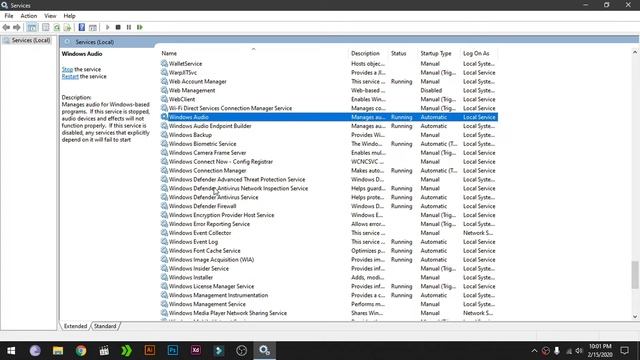
Task: Select the Windows Biometric Service row
Action: pos(329,144)
